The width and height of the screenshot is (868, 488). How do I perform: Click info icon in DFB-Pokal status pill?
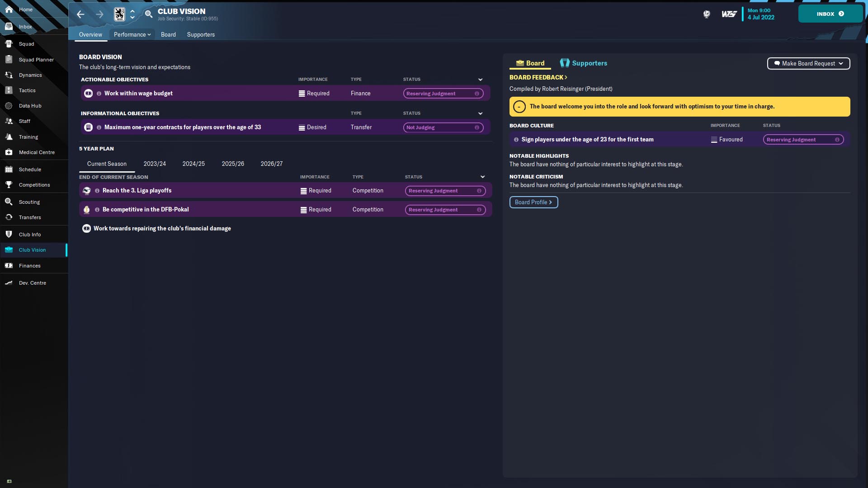click(479, 210)
